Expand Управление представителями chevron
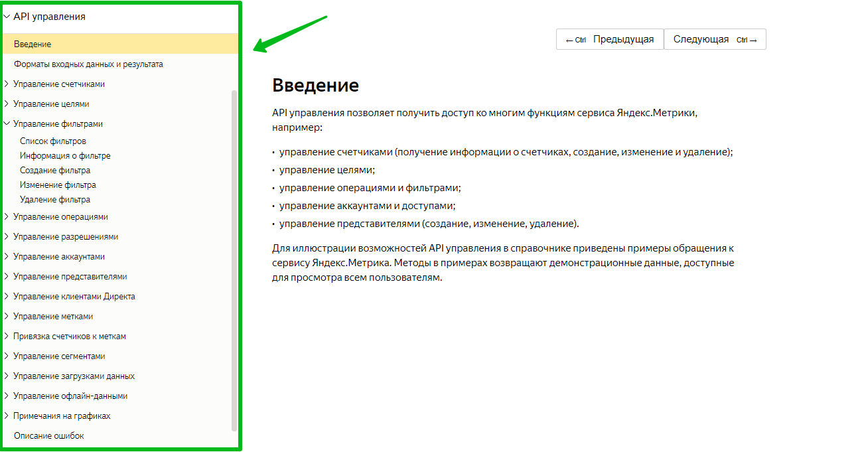This screenshot has width=868, height=452. [7, 277]
